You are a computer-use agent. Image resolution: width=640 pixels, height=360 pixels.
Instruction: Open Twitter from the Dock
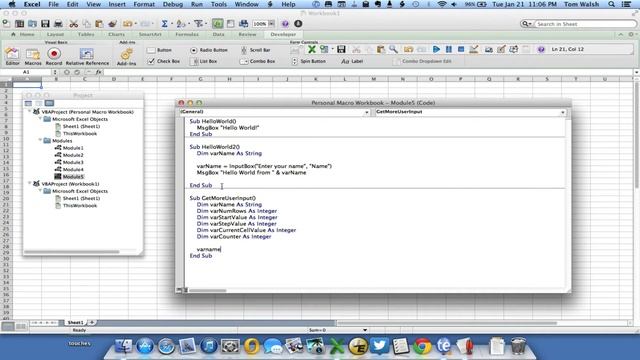click(380, 346)
